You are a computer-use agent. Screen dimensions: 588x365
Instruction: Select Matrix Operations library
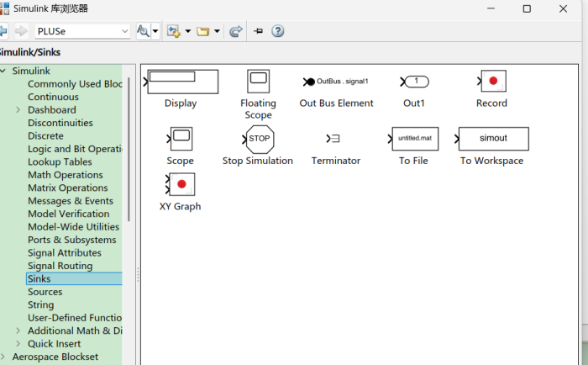[x=68, y=188]
